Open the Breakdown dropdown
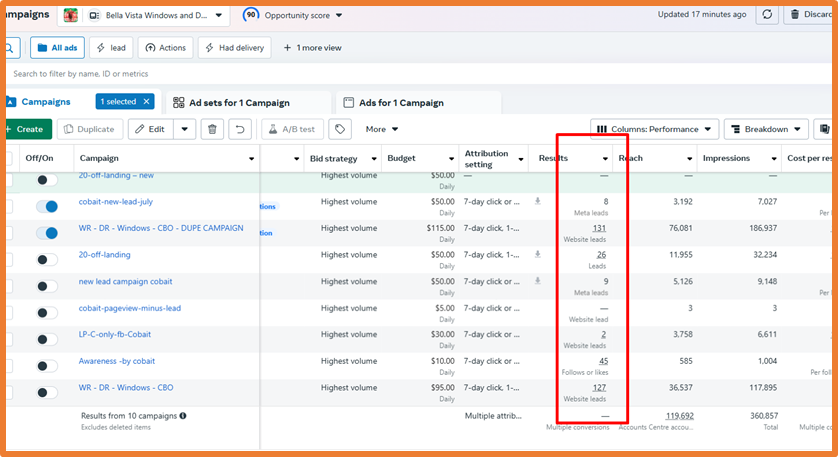838x457 pixels. click(766, 129)
